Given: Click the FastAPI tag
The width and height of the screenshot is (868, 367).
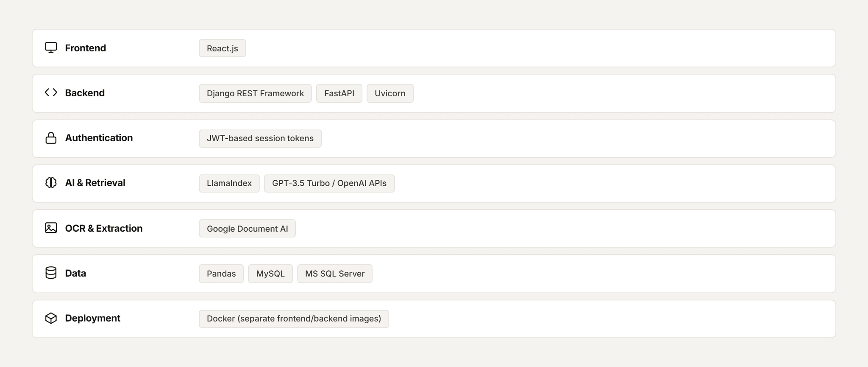Looking at the screenshot, I should click(339, 93).
